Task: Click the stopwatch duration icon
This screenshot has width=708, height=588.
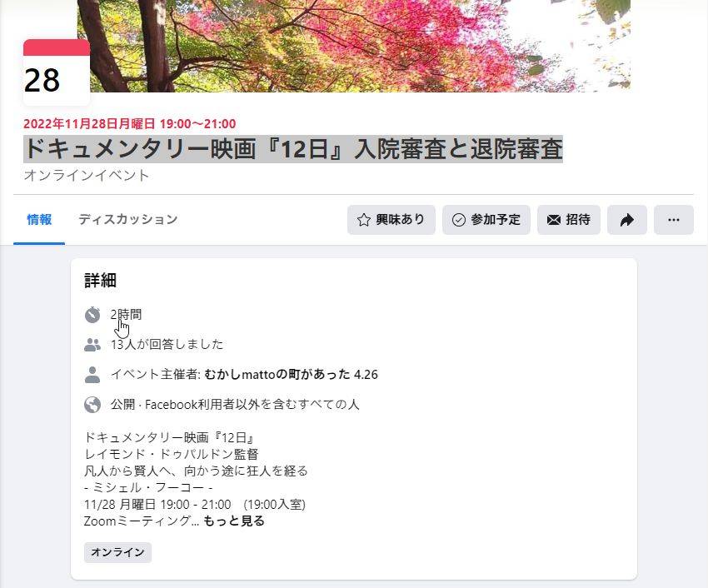Action: (x=92, y=315)
